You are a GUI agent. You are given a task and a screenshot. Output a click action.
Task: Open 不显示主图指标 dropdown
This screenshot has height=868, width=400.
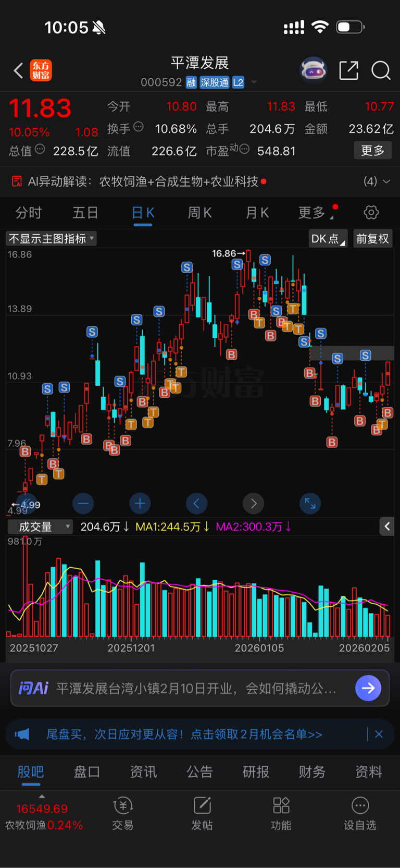51,239
